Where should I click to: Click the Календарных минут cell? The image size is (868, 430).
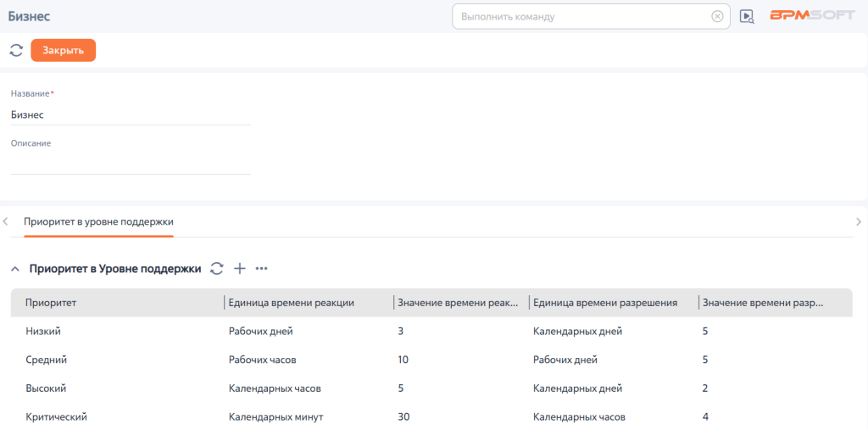click(x=275, y=416)
